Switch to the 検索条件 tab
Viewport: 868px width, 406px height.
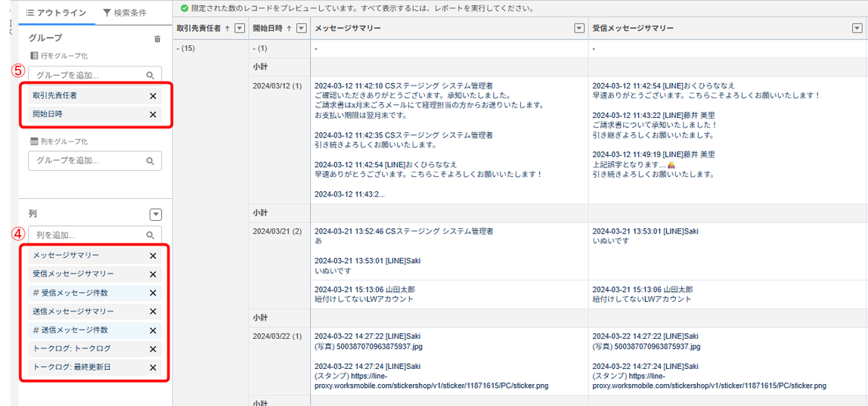pos(125,13)
